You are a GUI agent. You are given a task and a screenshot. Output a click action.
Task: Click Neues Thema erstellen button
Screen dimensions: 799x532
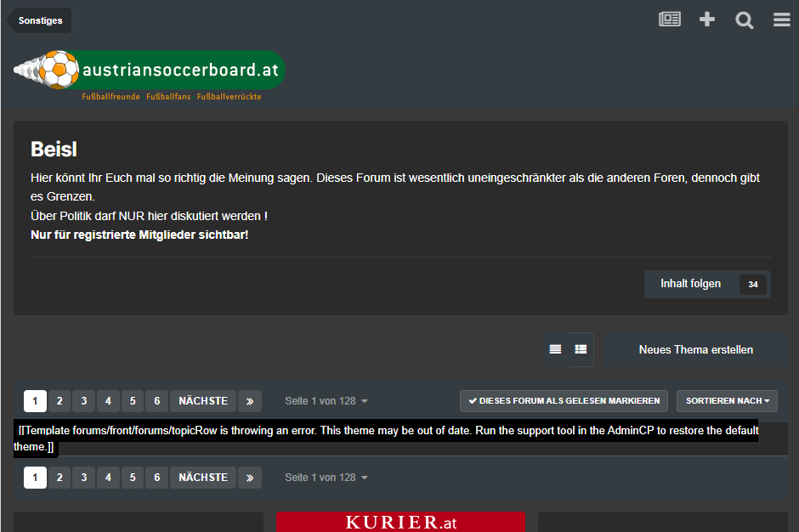point(695,349)
